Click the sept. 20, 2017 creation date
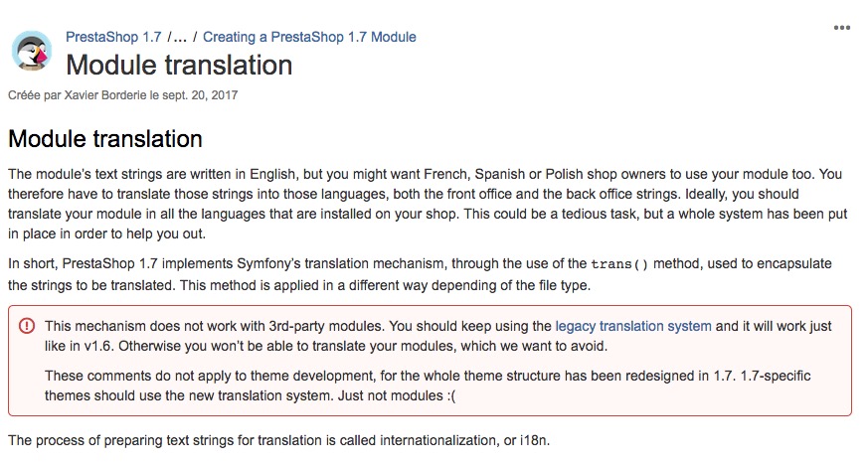Image resolution: width=868 pixels, height=465 pixels. (x=202, y=95)
